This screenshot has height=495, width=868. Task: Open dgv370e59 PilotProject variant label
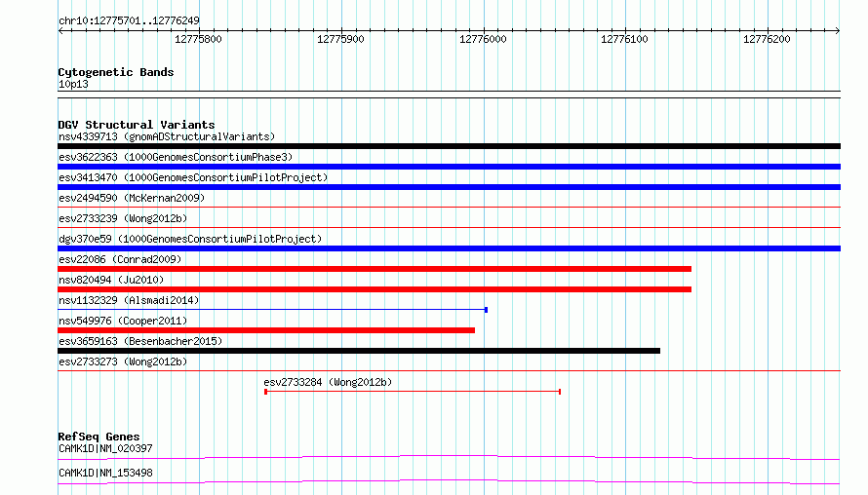tap(190, 239)
